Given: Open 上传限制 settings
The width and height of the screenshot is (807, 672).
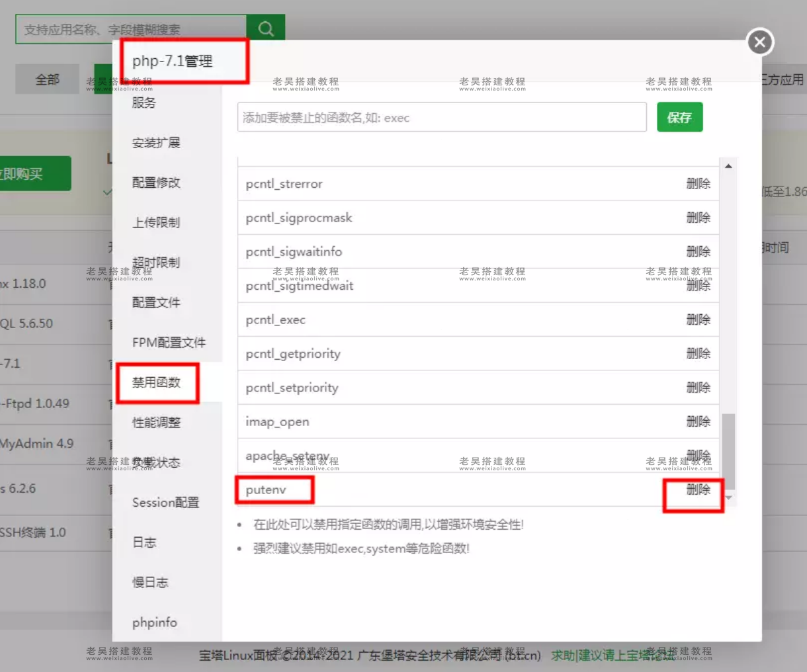Looking at the screenshot, I should 155,222.
